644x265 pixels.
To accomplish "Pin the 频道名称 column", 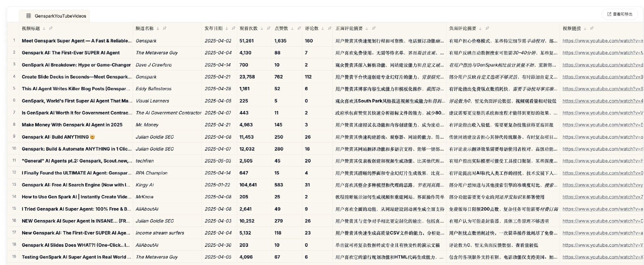I will pyautogui.click(x=164, y=28).
